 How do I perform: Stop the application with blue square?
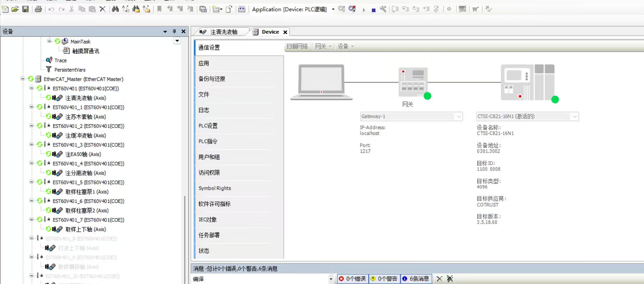(x=373, y=10)
